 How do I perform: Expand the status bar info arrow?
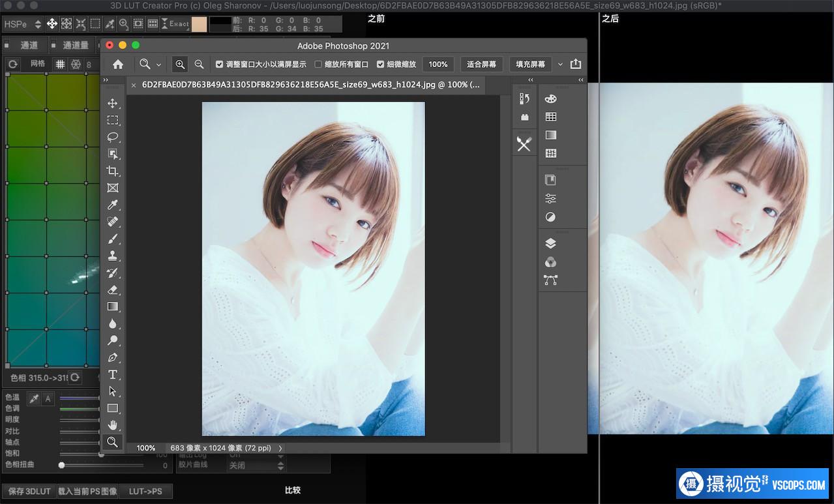coord(280,448)
